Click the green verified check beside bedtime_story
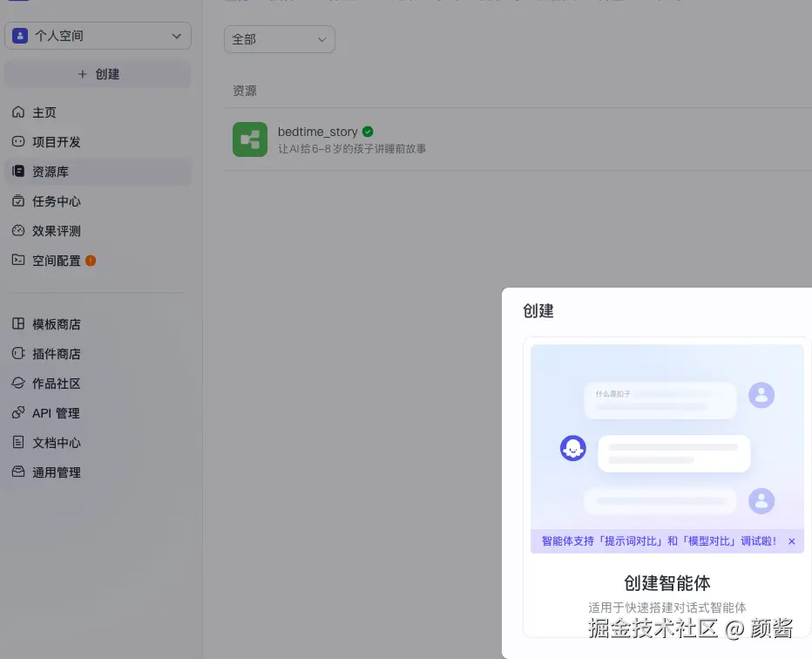The image size is (812, 659). [368, 132]
